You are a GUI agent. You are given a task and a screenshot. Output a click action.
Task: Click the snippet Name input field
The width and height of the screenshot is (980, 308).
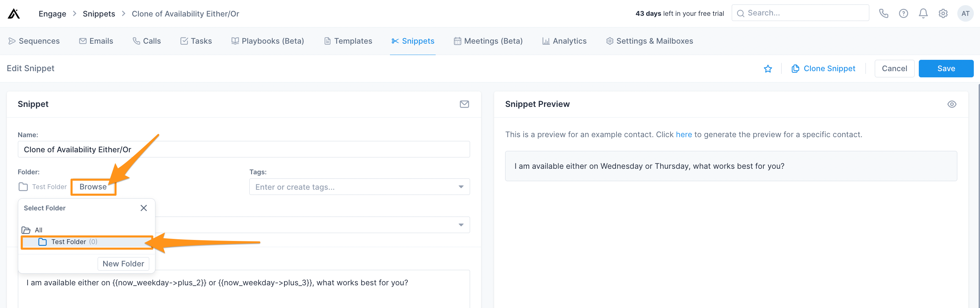pyautogui.click(x=244, y=150)
